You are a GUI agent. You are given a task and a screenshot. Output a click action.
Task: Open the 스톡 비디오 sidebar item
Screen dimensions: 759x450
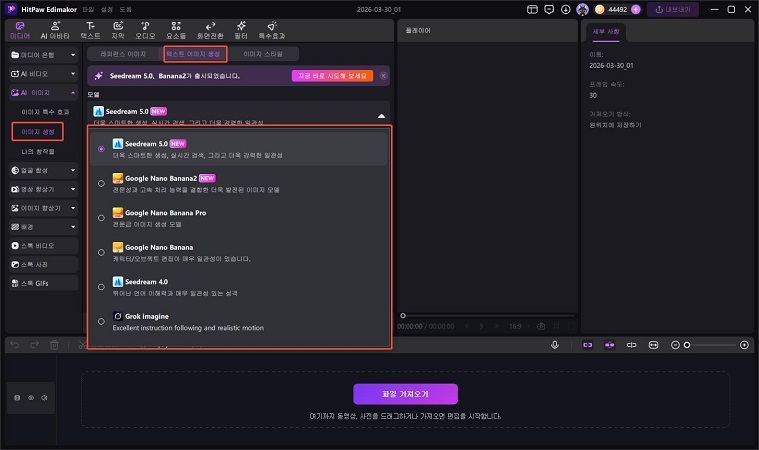point(44,246)
